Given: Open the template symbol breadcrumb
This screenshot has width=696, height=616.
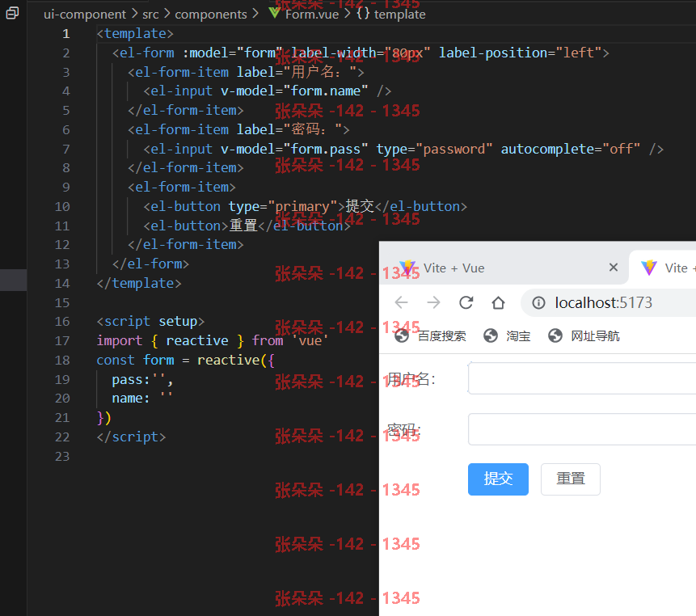Looking at the screenshot, I should [x=391, y=15].
